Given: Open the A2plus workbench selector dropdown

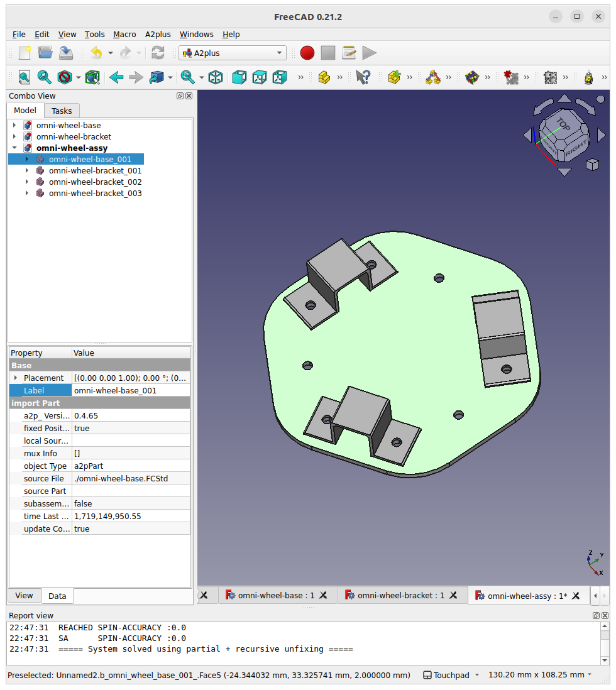Looking at the screenshot, I should click(x=233, y=53).
